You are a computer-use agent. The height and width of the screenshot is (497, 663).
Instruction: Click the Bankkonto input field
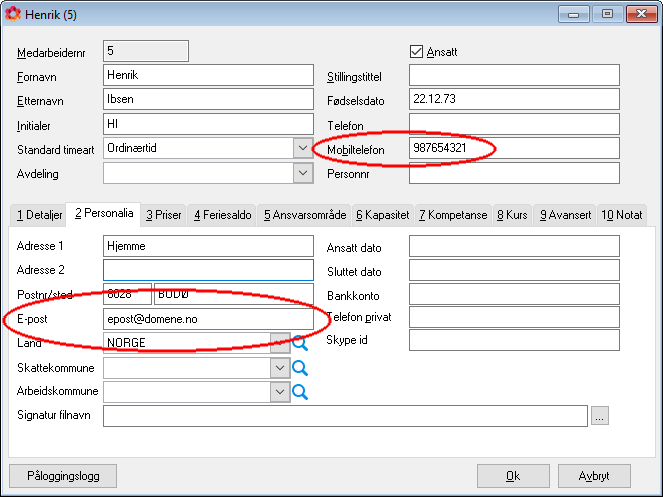514,294
